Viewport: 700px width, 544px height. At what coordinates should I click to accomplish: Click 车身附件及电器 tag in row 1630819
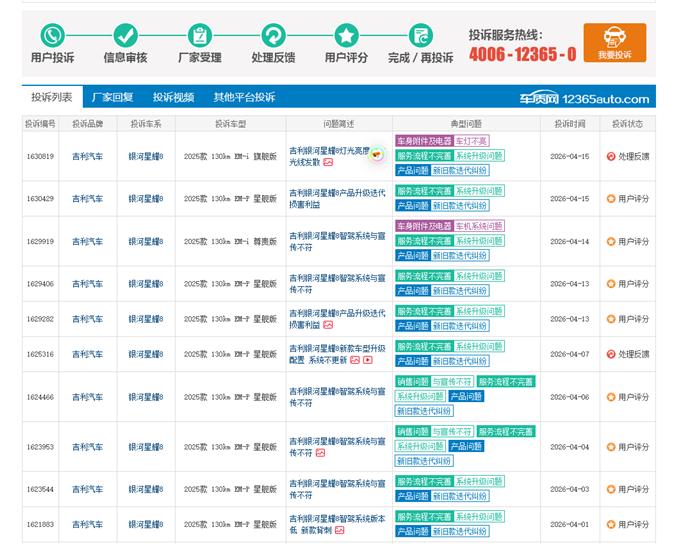tap(423, 141)
